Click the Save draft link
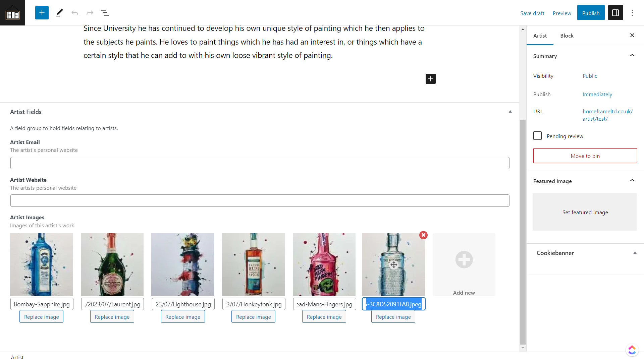 click(532, 13)
